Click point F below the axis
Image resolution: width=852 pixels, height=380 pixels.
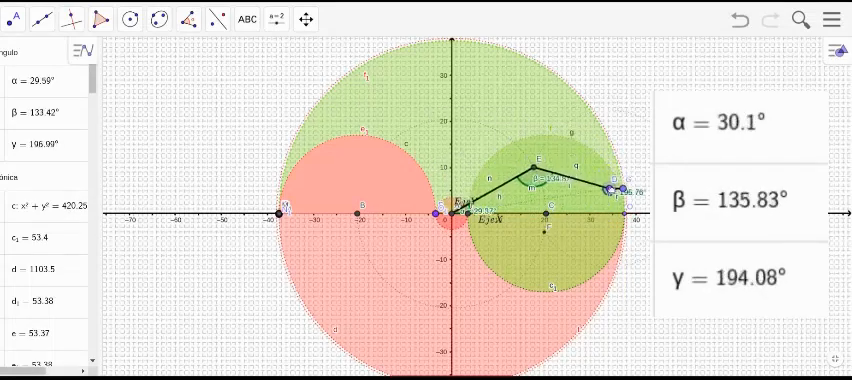tap(544, 232)
